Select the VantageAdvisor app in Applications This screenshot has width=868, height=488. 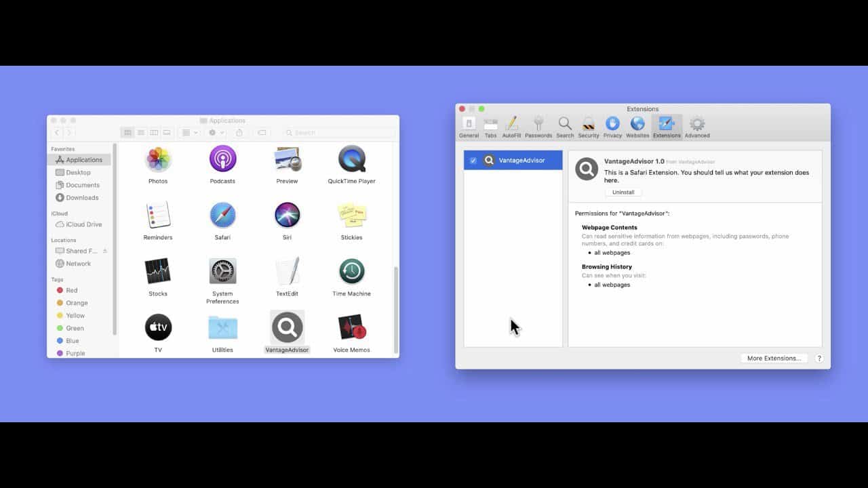click(287, 328)
